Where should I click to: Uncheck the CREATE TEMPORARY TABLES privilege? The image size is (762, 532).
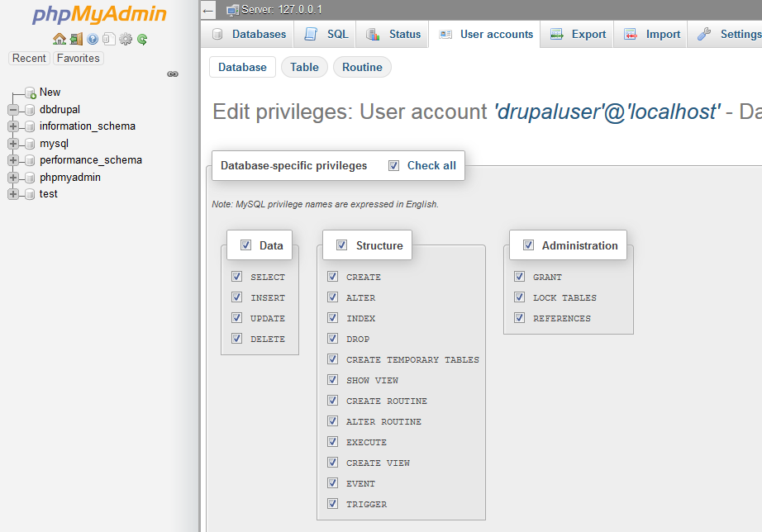tap(332, 359)
